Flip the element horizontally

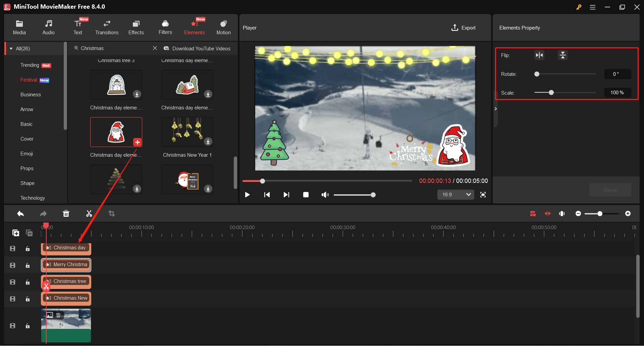(x=539, y=55)
